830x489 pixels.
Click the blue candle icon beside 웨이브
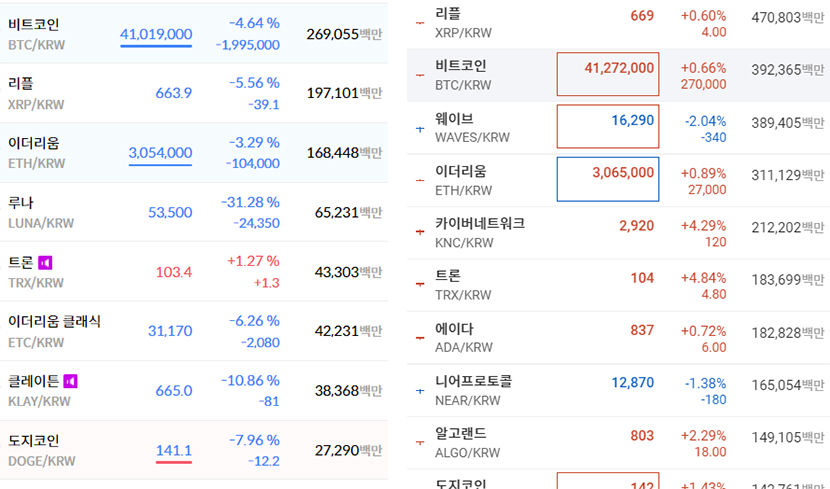click(x=420, y=128)
